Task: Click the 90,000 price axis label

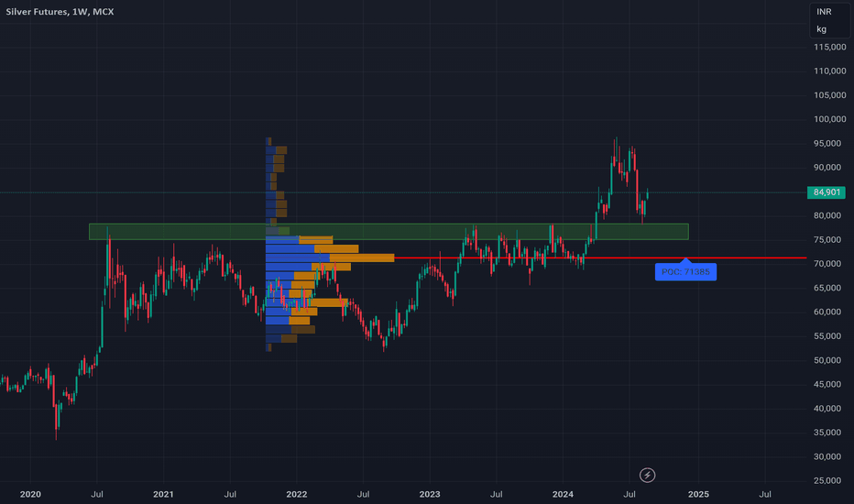Action: coord(827,168)
